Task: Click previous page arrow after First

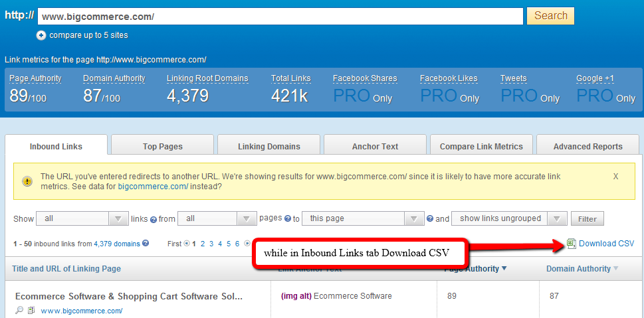Action: pos(187,244)
